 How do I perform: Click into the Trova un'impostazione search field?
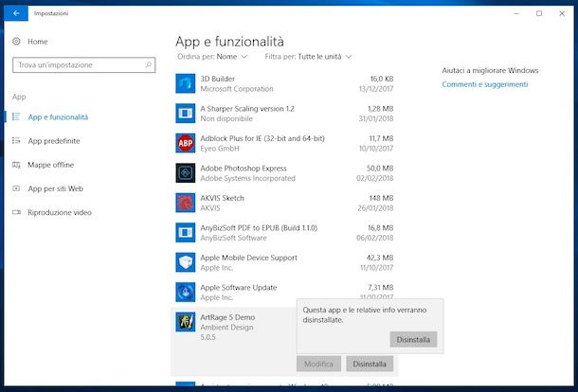click(83, 64)
